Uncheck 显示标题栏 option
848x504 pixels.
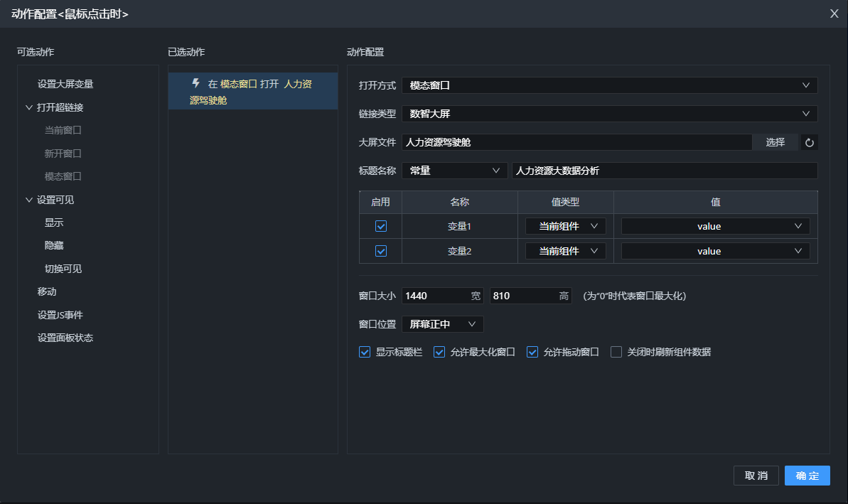coord(365,352)
